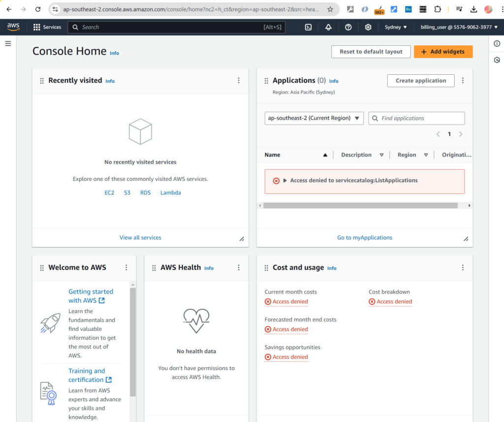The image size is (504, 422).
Task: Expand the Access denied servicecatalog error details
Action: pos(285,181)
